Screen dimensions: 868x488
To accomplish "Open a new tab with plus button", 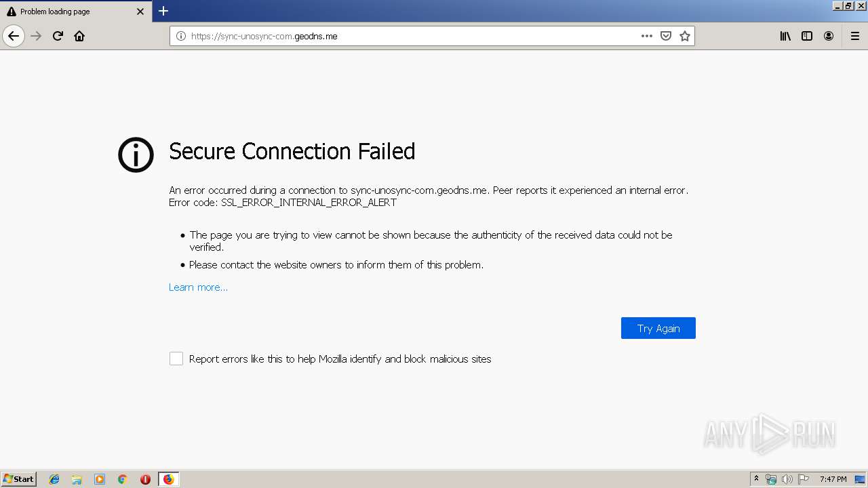I will pyautogui.click(x=163, y=11).
